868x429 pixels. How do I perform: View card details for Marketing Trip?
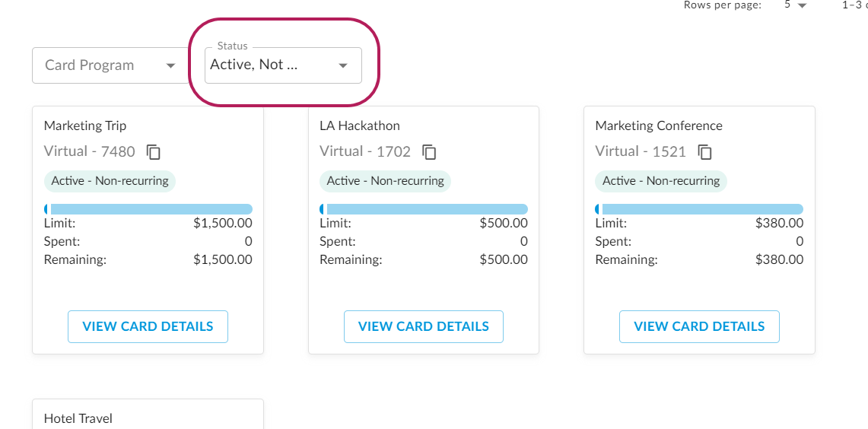pos(148,326)
